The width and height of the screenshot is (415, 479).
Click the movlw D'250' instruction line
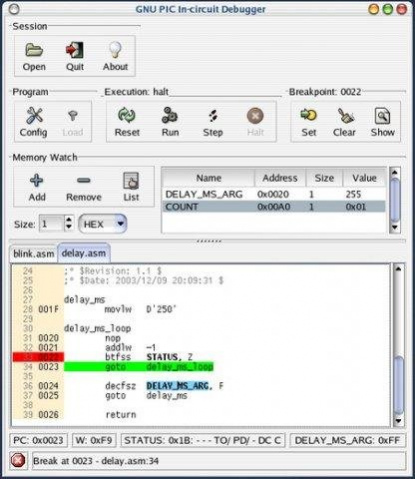pyautogui.click(x=140, y=309)
